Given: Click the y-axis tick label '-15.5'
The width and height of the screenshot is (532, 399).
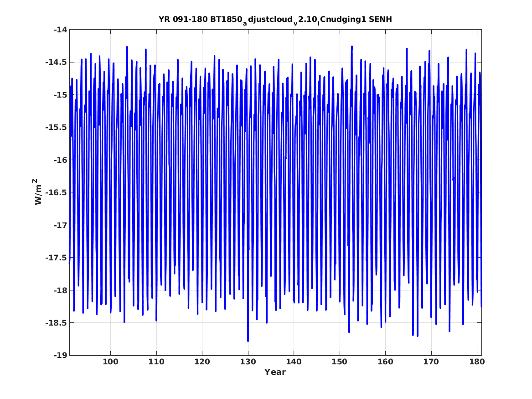Looking at the screenshot, I should (56, 128).
